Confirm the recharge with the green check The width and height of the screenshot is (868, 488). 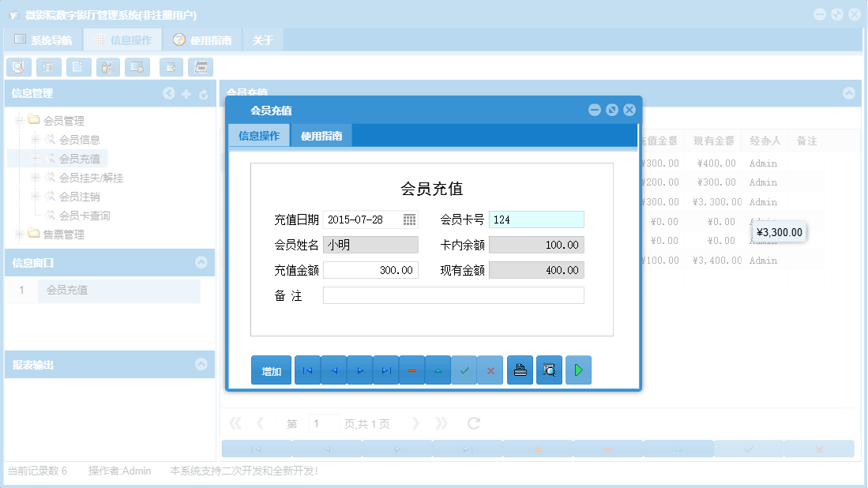[x=464, y=370]
